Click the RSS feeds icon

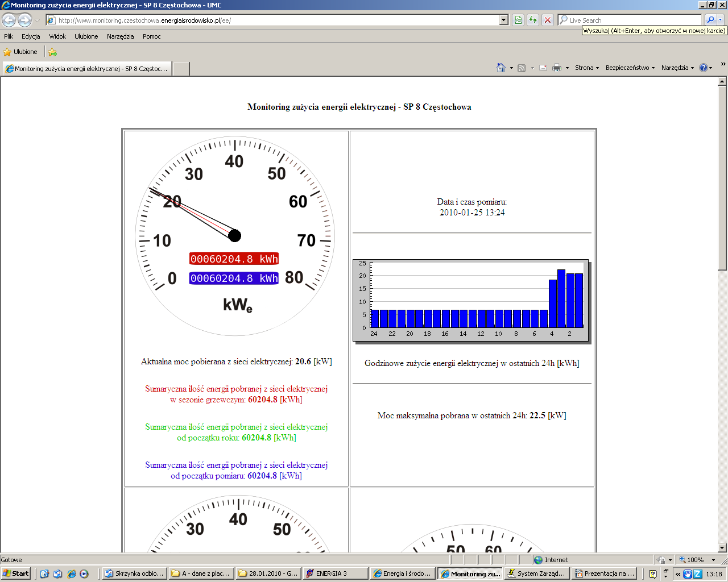click(522, 68)
